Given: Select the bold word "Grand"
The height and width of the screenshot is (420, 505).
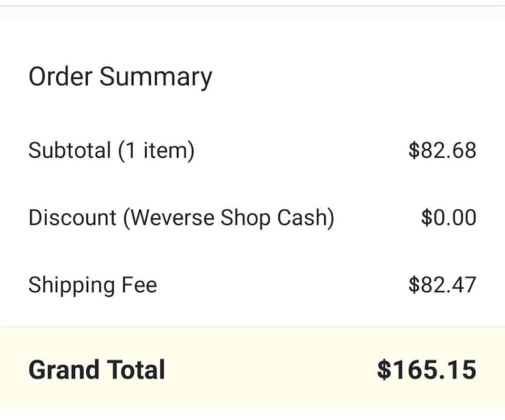Looking at the screenshot, I should click(62, 370).
